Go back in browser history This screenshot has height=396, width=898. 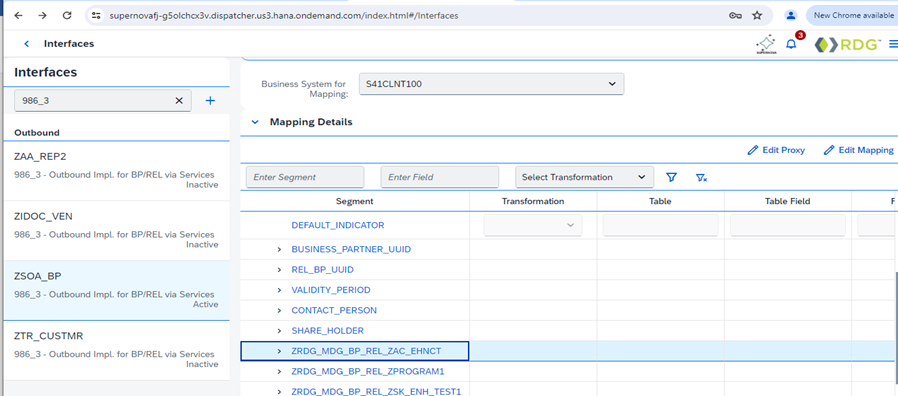(18, 15)
